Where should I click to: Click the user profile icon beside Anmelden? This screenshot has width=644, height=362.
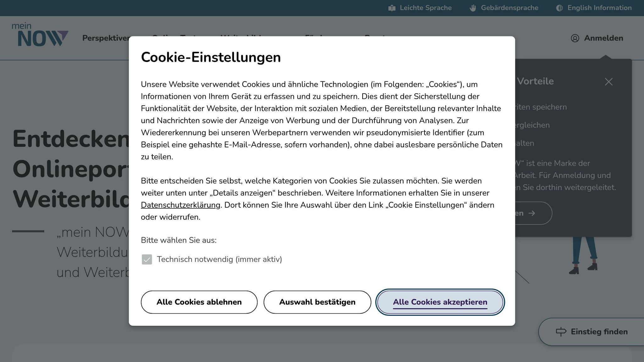[575, 38]
